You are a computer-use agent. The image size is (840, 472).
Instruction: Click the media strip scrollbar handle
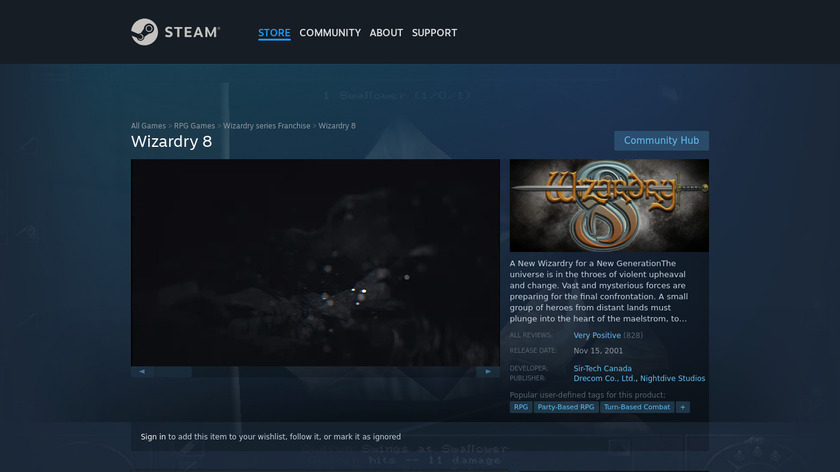tap(173, 371)
